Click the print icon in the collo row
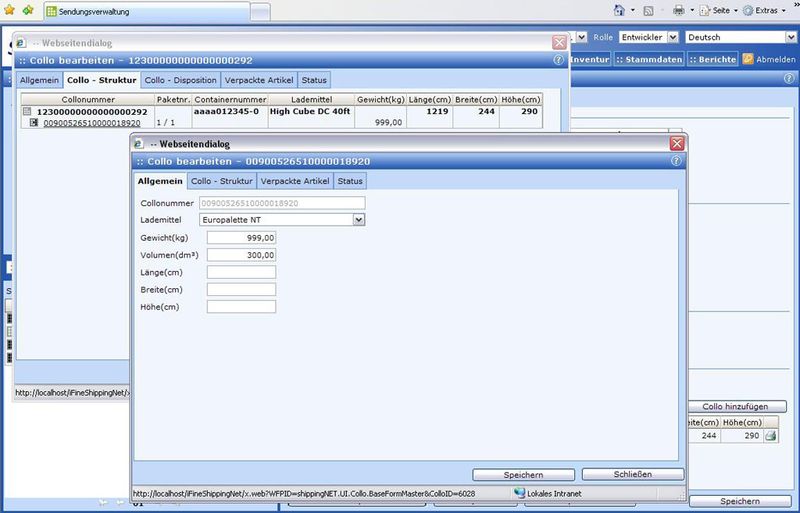Image resolution: width=800 pixels, height=513 pixels. coord(771,436)
